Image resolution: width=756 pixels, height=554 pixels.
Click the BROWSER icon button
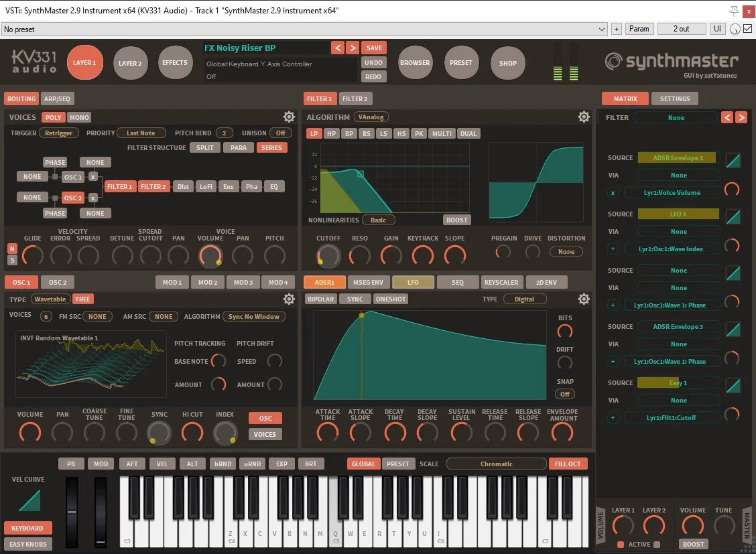point(416,63)
